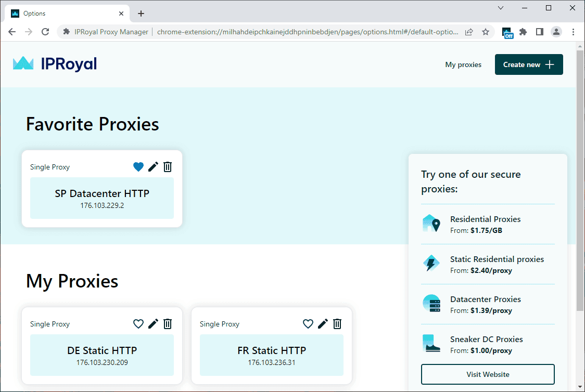Open Residential Proxies offer
Screen dimensions: 585x392
[488, 224]
